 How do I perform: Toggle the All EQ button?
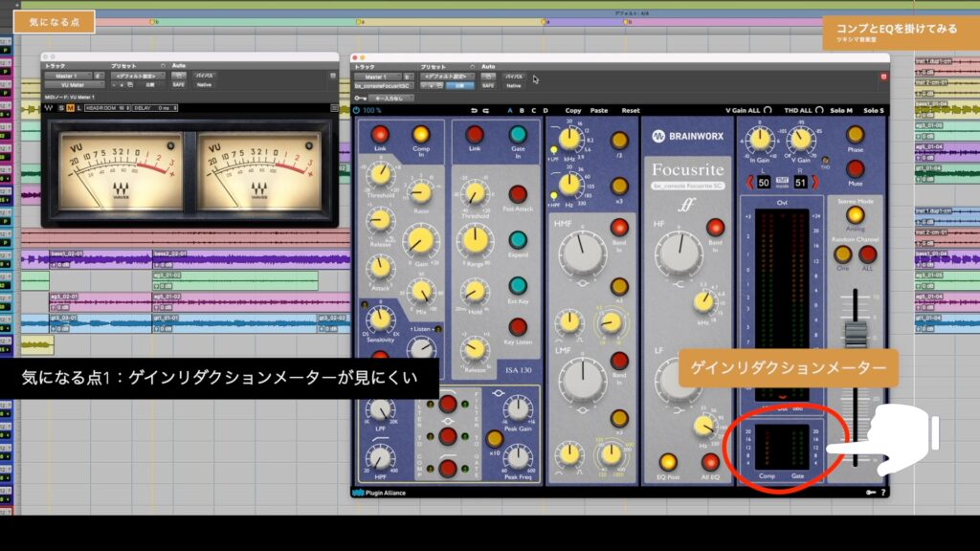point(710,462)
